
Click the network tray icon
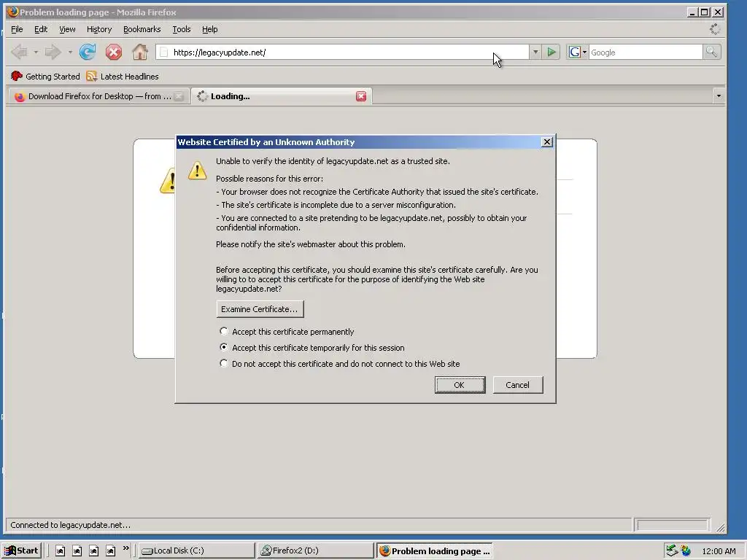(672, 551)
